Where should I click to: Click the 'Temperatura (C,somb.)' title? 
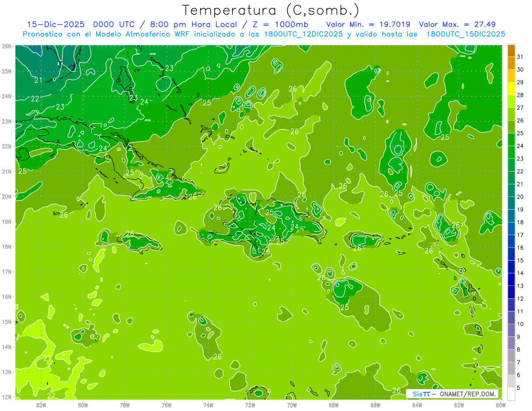pyautogui.click(x=271, y=10)
